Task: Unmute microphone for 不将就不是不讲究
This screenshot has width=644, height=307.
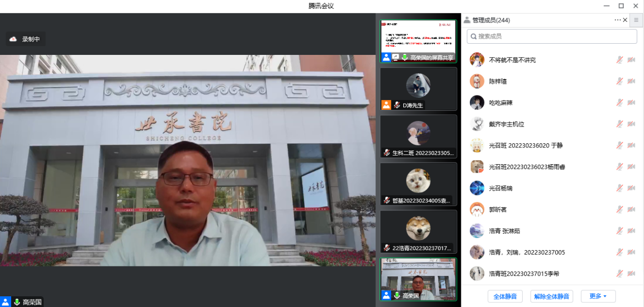Action: click(x=620, y=60)
